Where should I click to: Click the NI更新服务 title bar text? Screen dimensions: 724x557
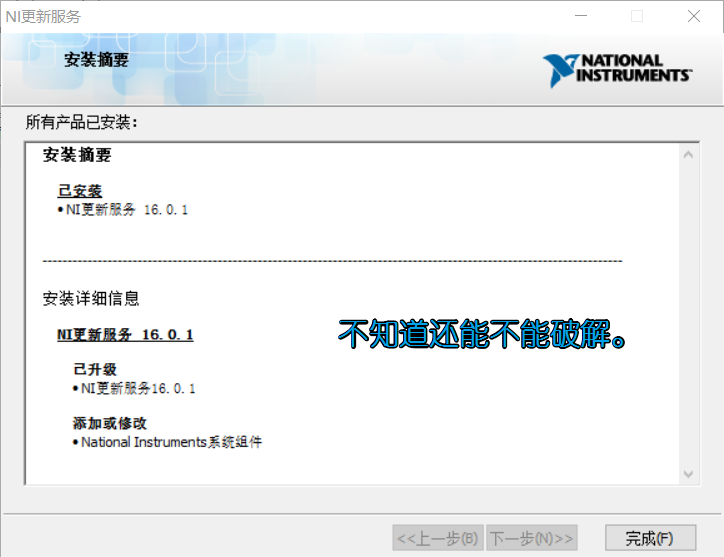pos(43,17)
